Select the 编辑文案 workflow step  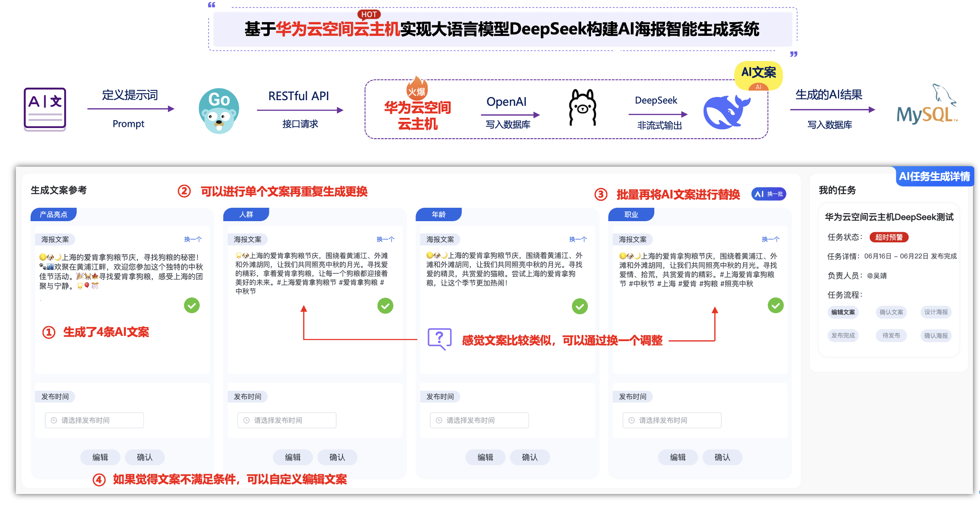click(843, 312)
